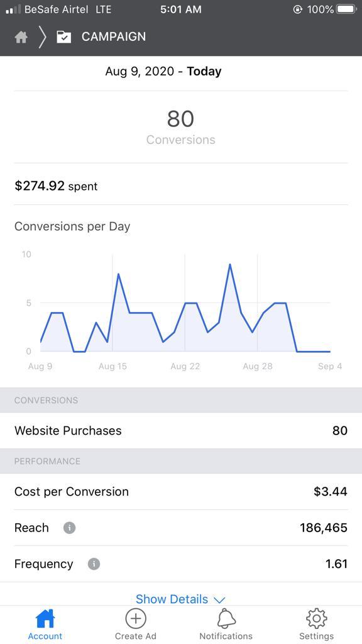The image size is (362, 644).
Task: Tap the Show Details chevron arrow
Action: pos(219,600)
